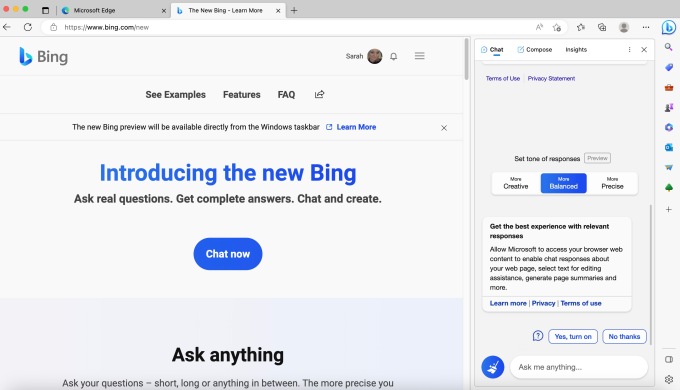Open the Favorites list icon
This screenshot has height=390, width=680.
581,27
